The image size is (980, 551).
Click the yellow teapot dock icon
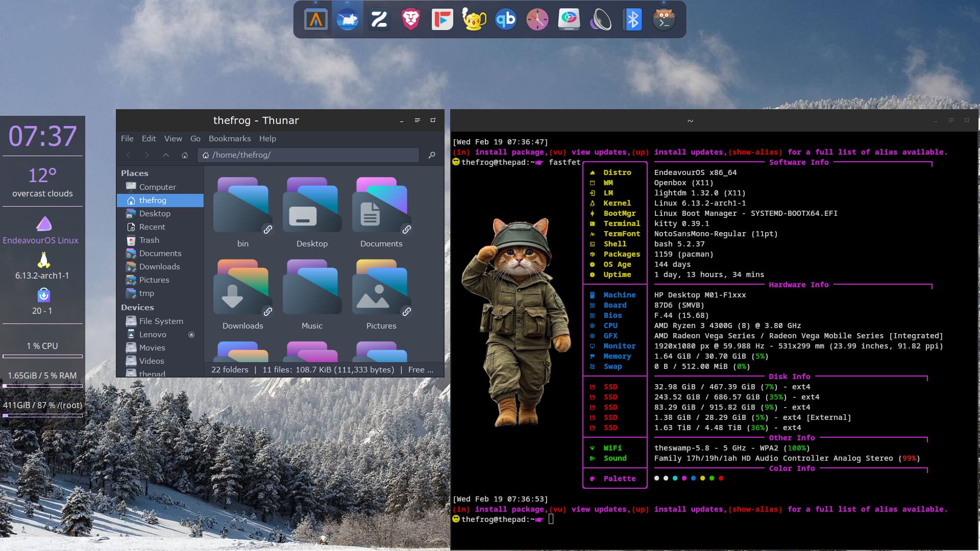(474, 20)
